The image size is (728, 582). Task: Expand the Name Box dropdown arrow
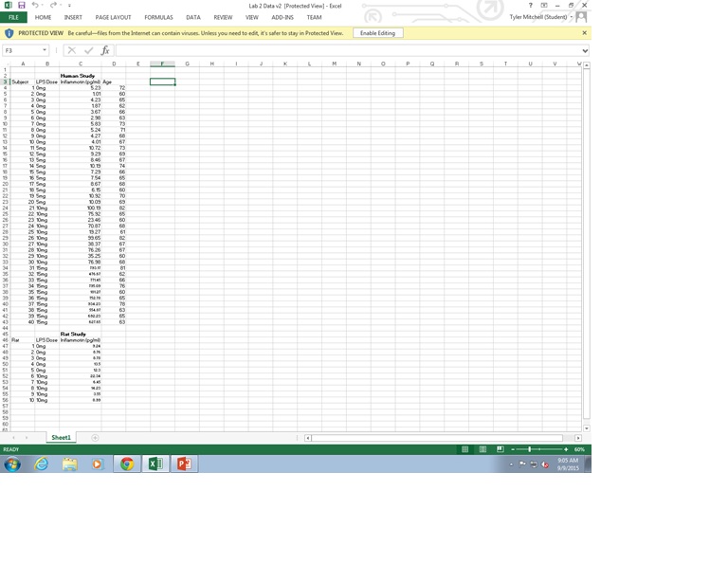pos(44,50)
